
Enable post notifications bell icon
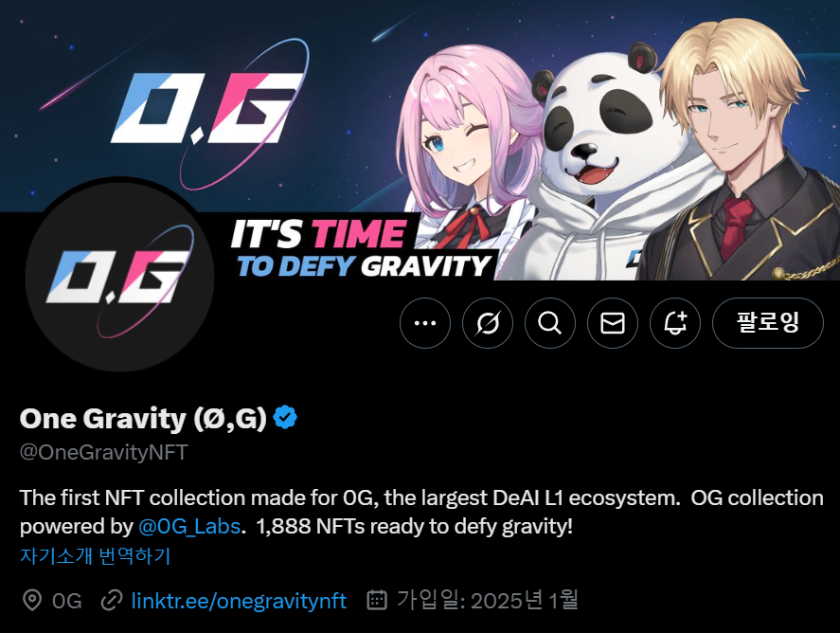click(675, 323)
